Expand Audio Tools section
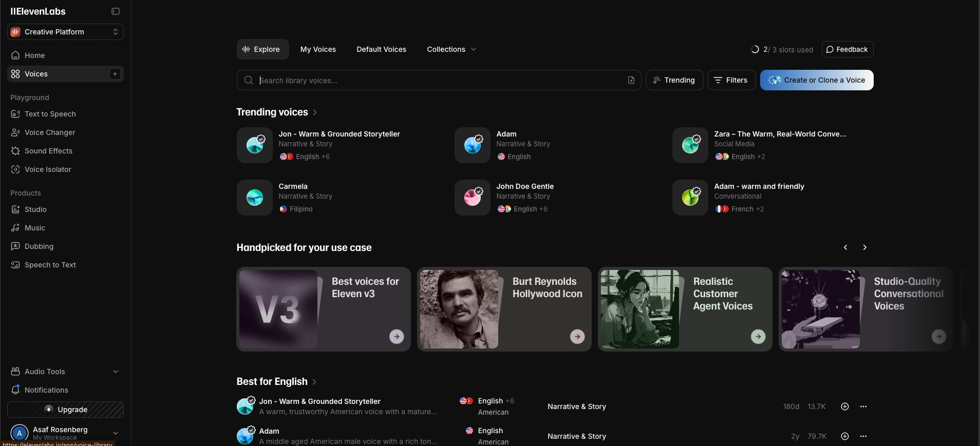Image resolution: width=980 pixels, height=446 pixels. point(65,372)
